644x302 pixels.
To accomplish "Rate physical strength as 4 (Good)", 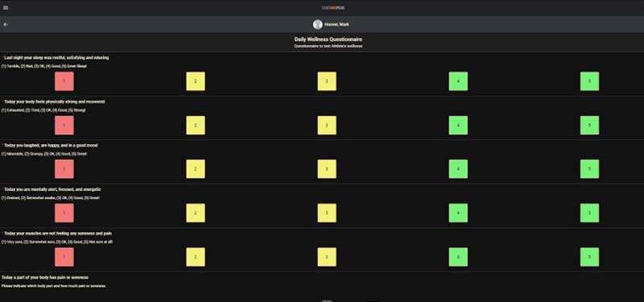I will [458, 126].
